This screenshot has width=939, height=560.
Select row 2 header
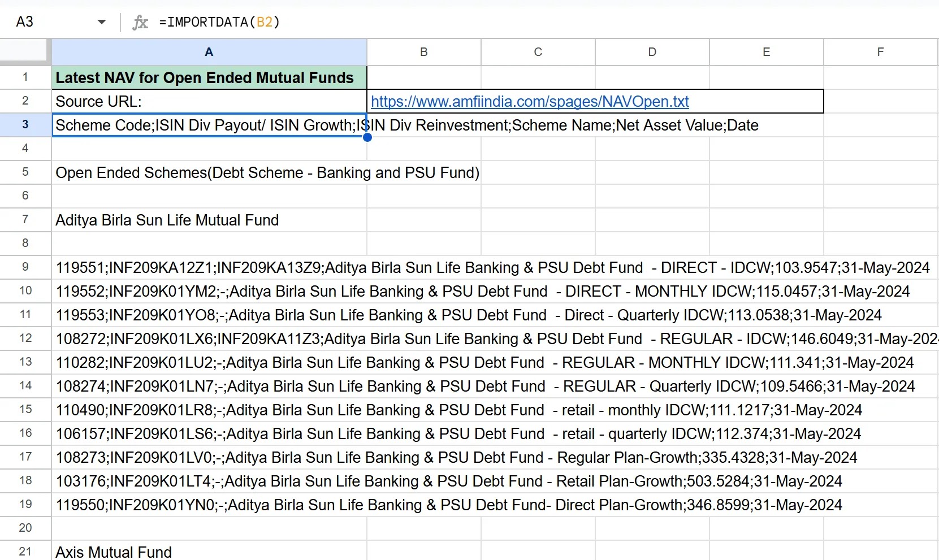coord(25,101)
